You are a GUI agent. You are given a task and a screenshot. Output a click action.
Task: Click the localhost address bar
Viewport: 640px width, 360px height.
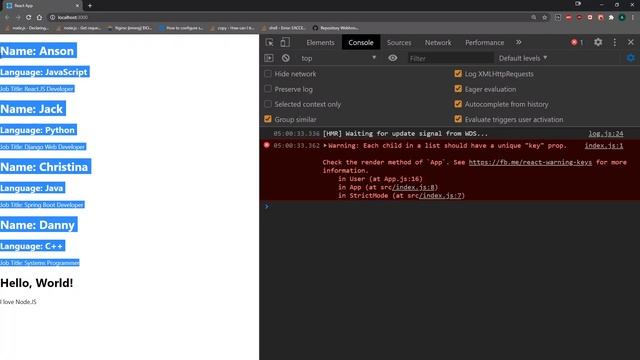coord(286,18)
